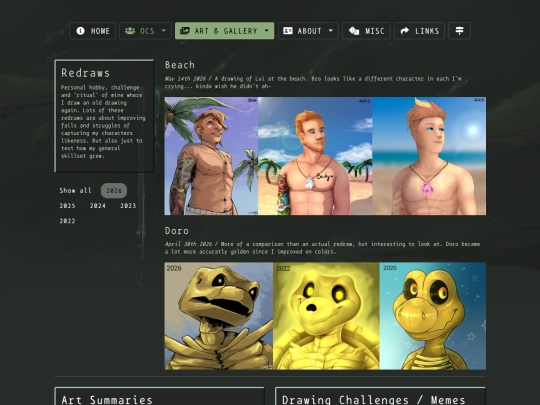Viewport: 540px width, 405px height.
Task: Expand the OCs dropdown arrow
Action: tap(164, 31)
